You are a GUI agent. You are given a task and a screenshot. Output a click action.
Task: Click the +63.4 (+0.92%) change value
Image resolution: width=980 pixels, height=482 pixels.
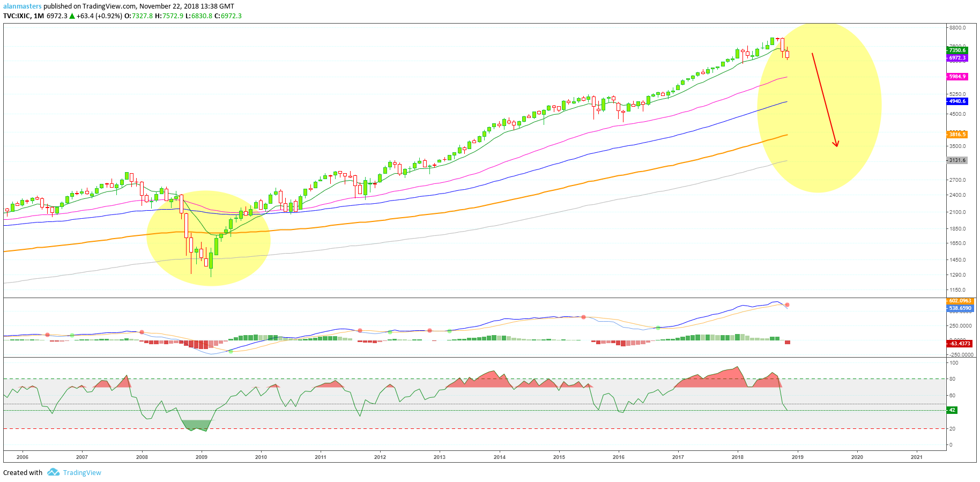pos(99,16)
